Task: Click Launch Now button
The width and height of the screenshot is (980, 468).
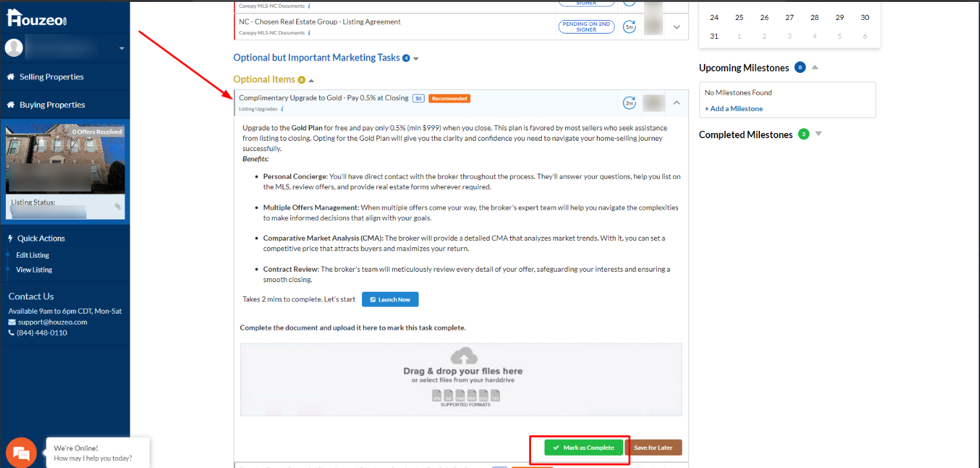Action: pos(390,300)
